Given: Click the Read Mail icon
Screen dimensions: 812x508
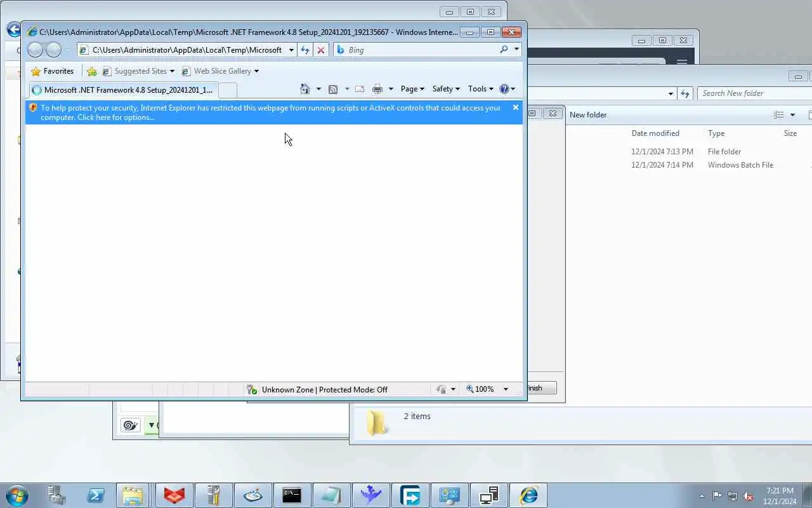Looking at the screenshot, I should (360, 89).
